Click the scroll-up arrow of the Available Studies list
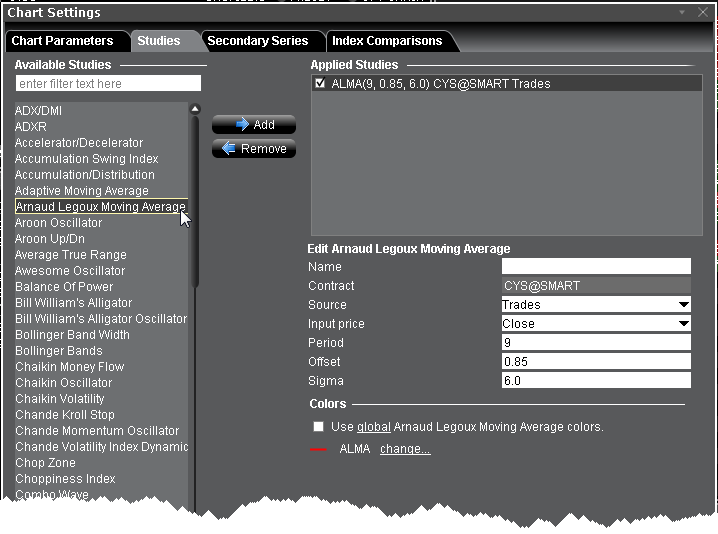This screenshot has width=718, height=534. tap(195, 109)
